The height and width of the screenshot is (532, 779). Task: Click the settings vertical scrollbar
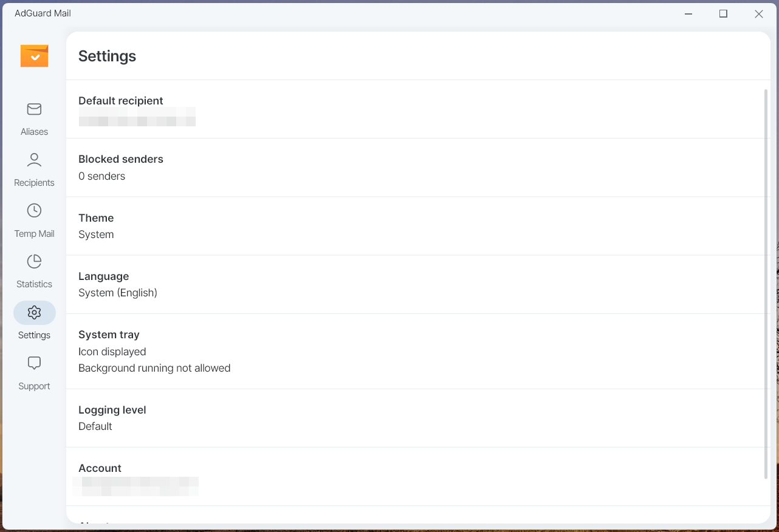(766, 284)
